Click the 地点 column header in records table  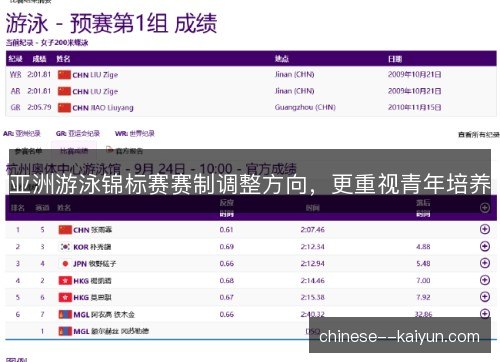pos(282,59)
